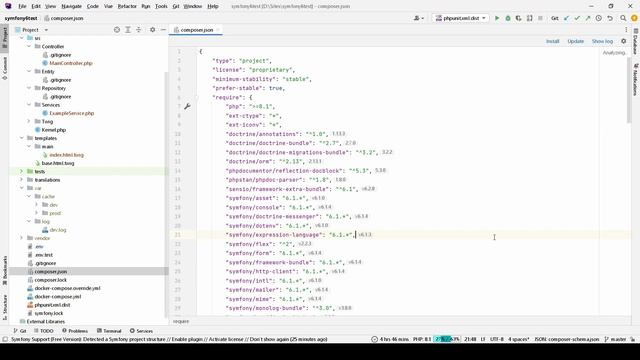
Task: Open the Tools menu
Action: [161, 6]
